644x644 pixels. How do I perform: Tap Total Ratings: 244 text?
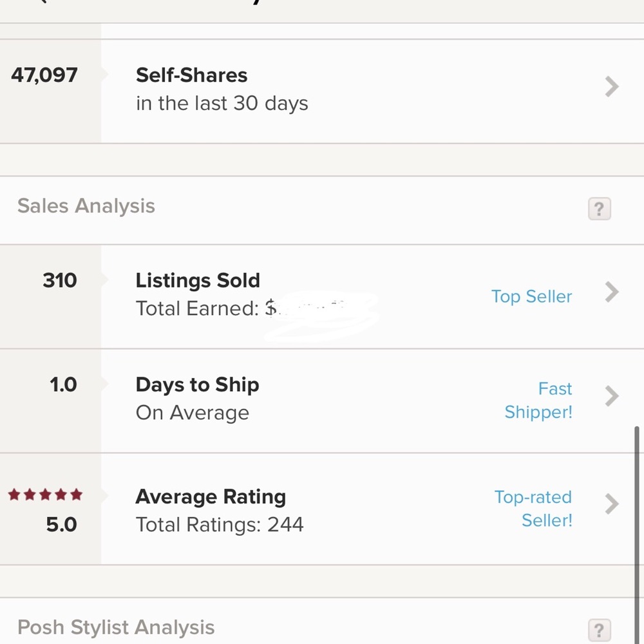click(x=220, y=525)
